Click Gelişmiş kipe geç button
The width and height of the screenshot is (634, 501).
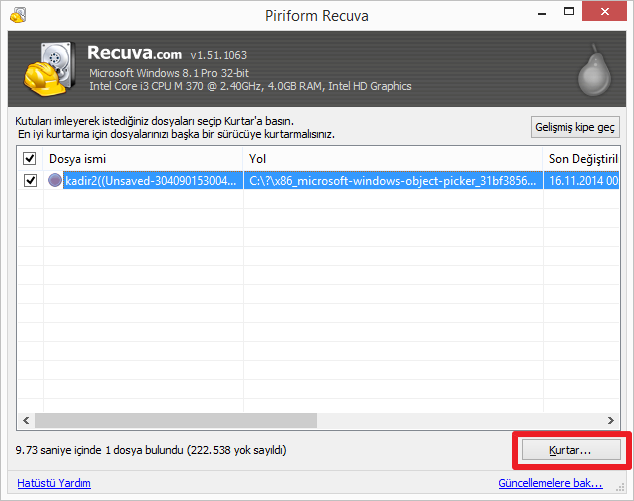click(x=575, y=127)
